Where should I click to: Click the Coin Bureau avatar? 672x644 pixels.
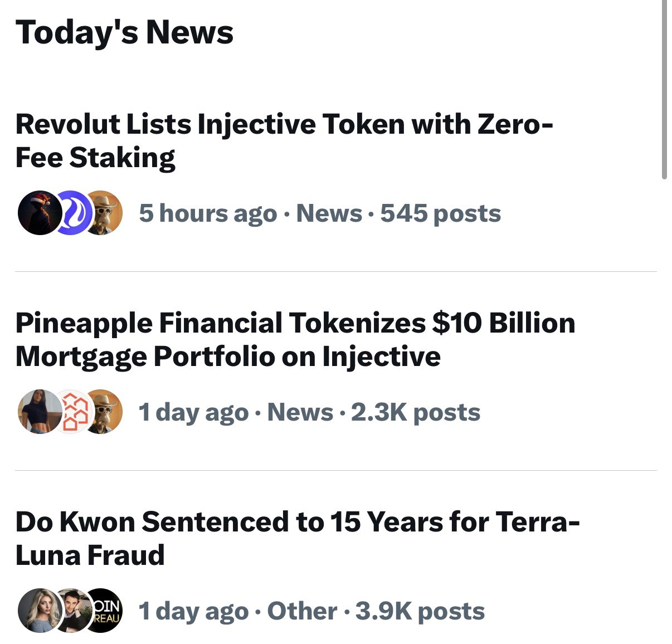[x=105, y=611]
